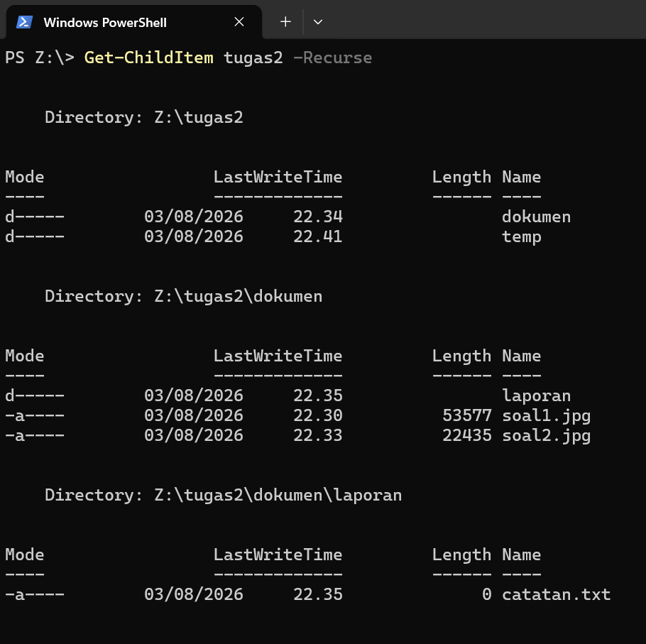
Task: Open the new tab profiles dropdown arrow
Action: (x=317, y=22)
